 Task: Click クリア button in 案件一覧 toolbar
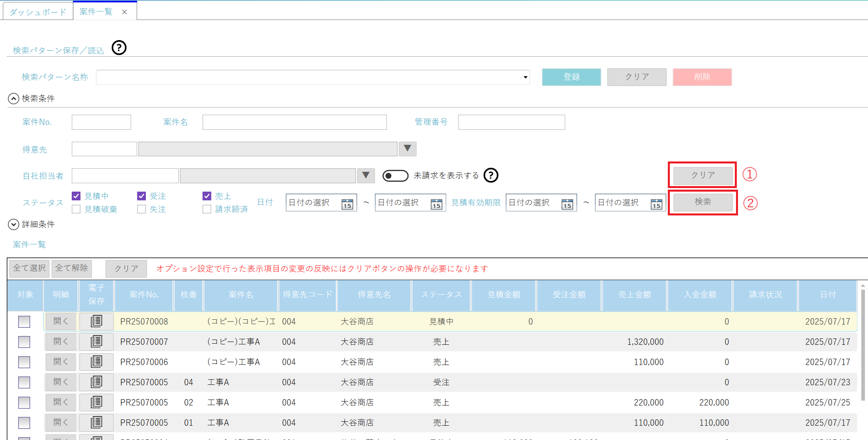[x=126, y=269]
